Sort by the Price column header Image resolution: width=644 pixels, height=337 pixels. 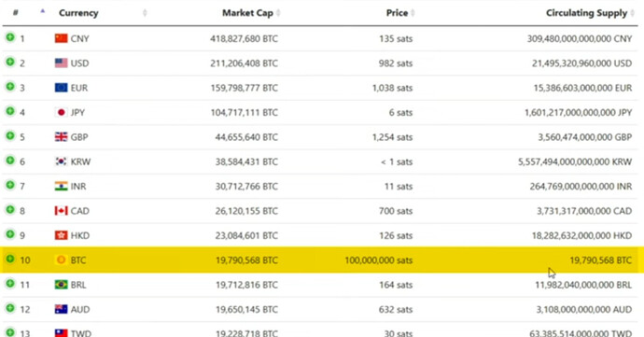coord(397,13)
